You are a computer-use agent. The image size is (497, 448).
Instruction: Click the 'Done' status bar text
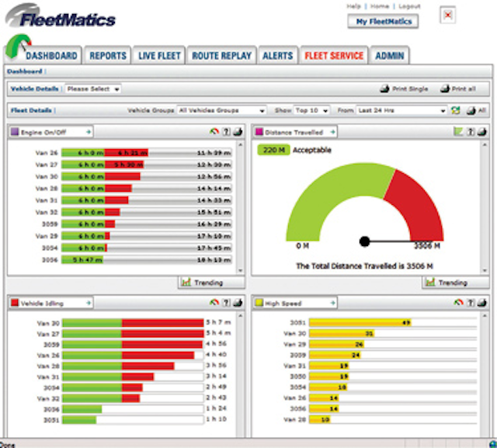(x=7, y=445)
